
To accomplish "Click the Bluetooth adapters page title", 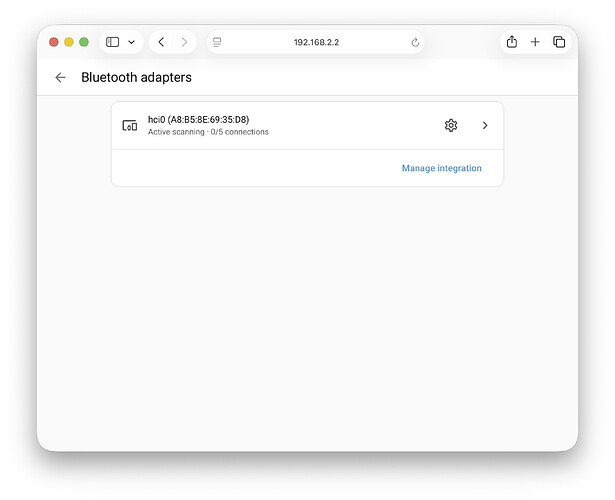I will [x=136, y=77].
